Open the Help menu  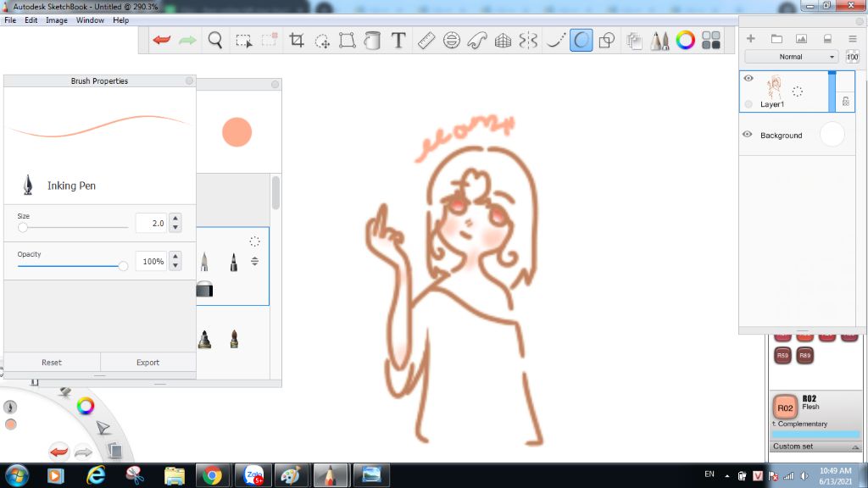click(120, 20)
